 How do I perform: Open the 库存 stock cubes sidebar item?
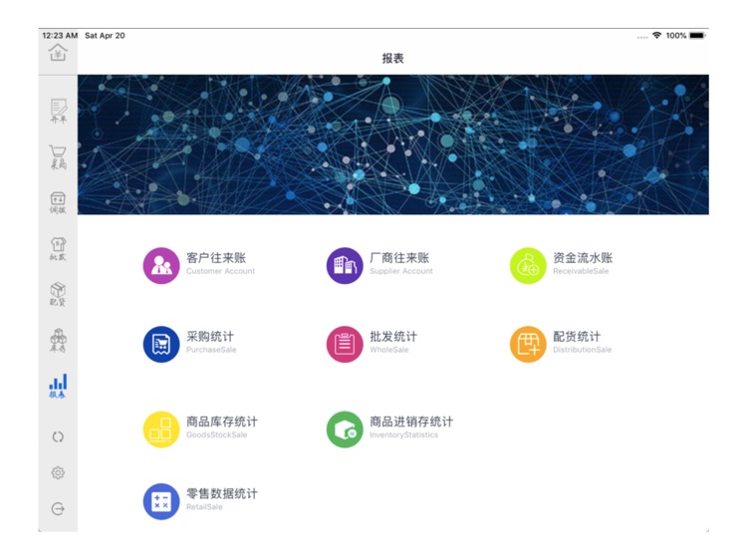tap(58, 341)
